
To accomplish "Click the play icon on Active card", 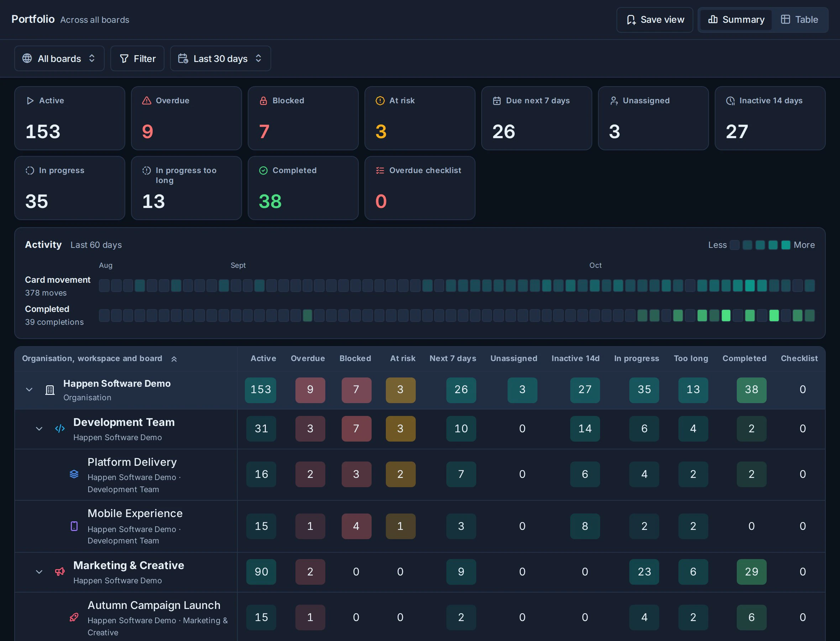I will [x=30, y=101].
